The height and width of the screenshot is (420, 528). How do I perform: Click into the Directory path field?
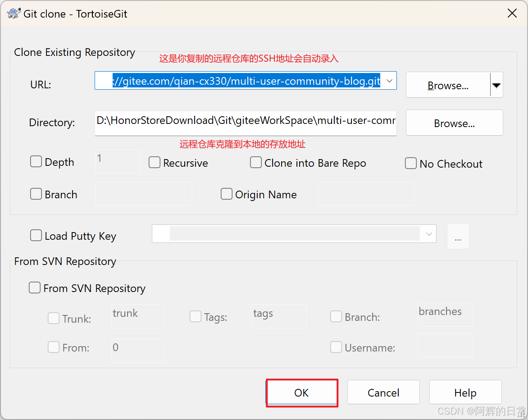pyautogui.click(x=246, y=123)
